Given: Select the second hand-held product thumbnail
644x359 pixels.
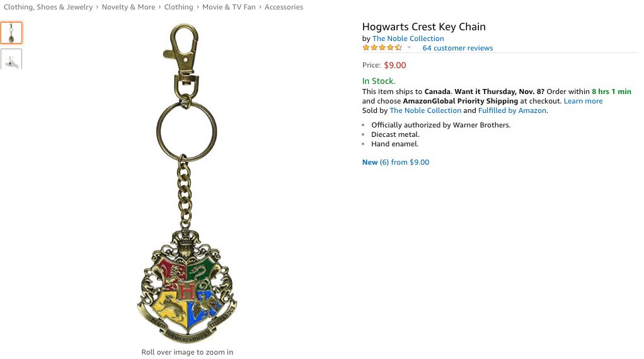Looking at the screenshot, I should coord(11,59).
